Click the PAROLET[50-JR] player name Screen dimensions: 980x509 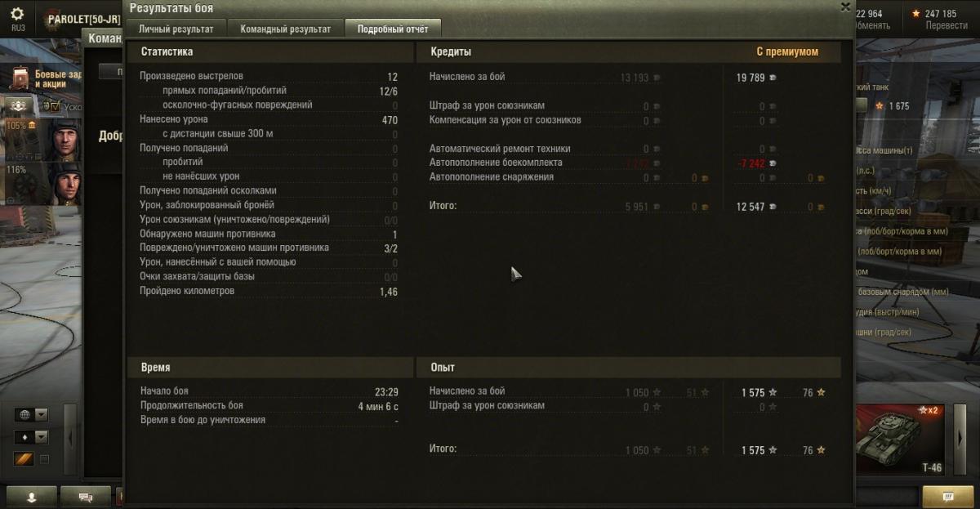84,19
